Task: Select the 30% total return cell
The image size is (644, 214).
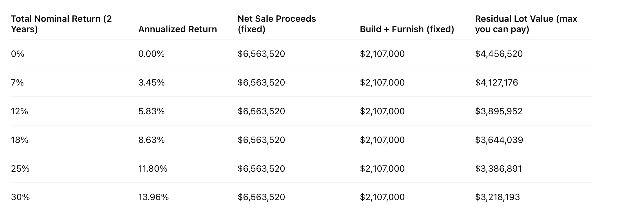Action: coord(20,197)
